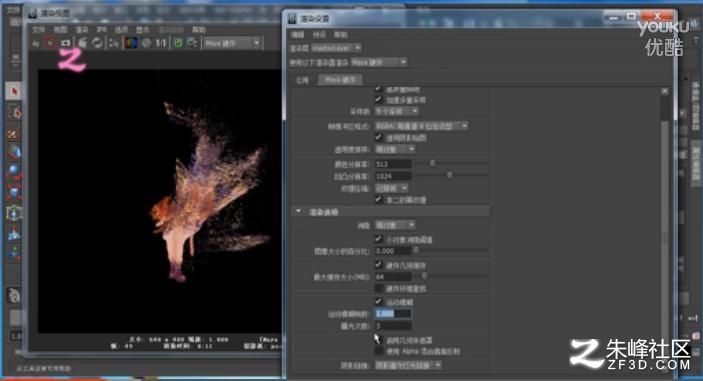Image resolution: width=703 pixels, height=381 pixels.
Task: Show alpha channel with the gray sphere icon
Action: click(x=146, y=43)
